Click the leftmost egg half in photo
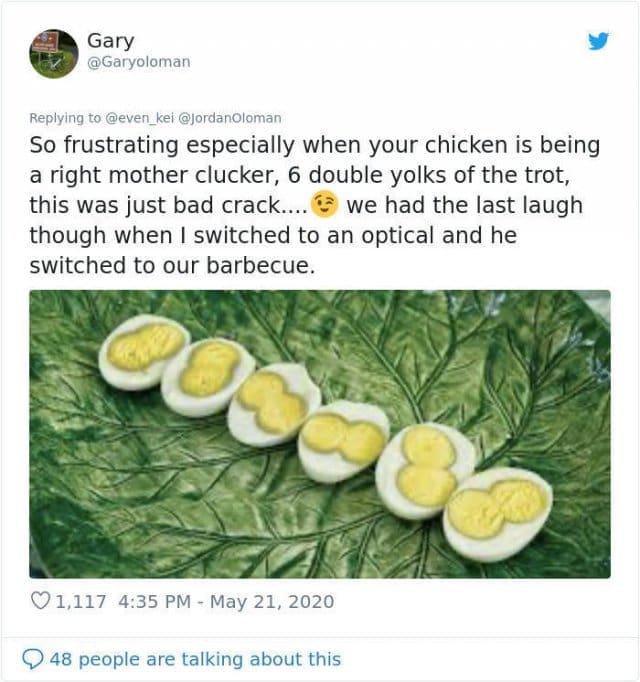Viewport: 640px width, 682px height. pyautogui.click(x=144, y=351)
